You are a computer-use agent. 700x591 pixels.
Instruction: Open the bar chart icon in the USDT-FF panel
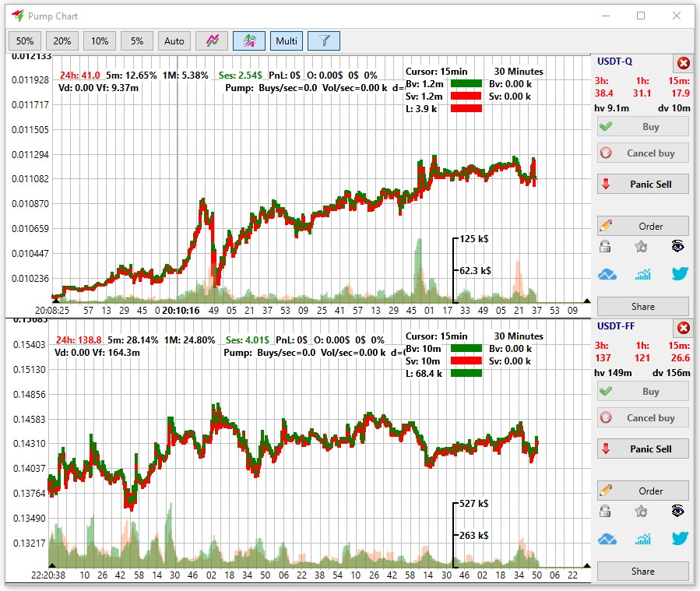click(x=642, y=538)
